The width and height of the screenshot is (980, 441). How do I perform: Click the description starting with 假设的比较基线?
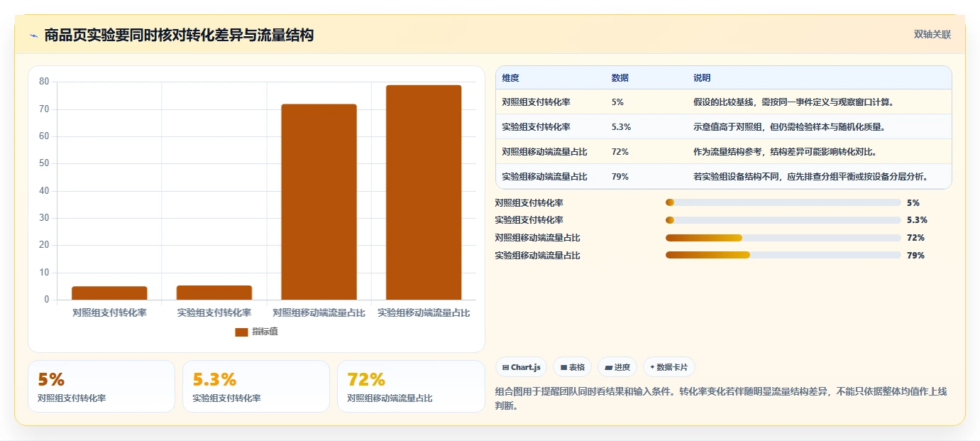click(793, 102)
